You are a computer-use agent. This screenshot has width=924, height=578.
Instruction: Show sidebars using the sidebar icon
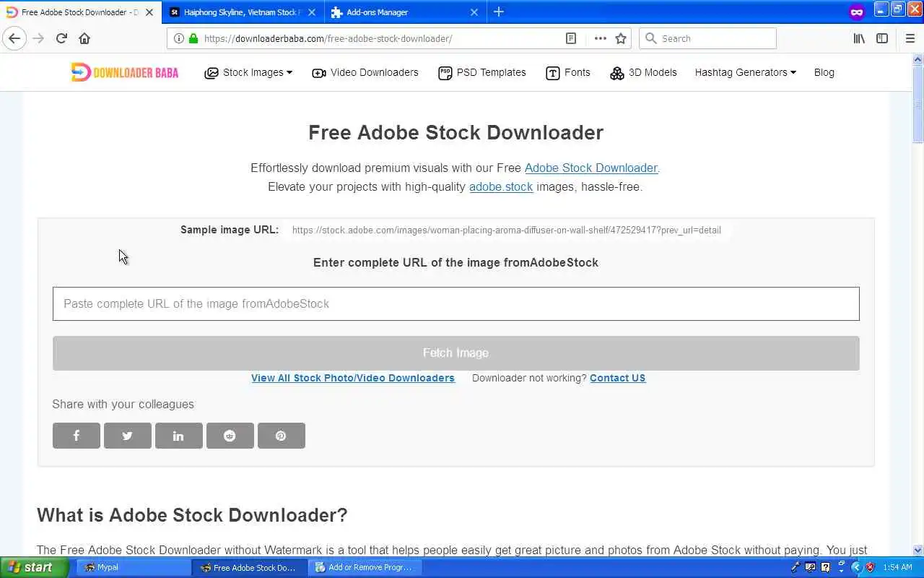(882, 38)
